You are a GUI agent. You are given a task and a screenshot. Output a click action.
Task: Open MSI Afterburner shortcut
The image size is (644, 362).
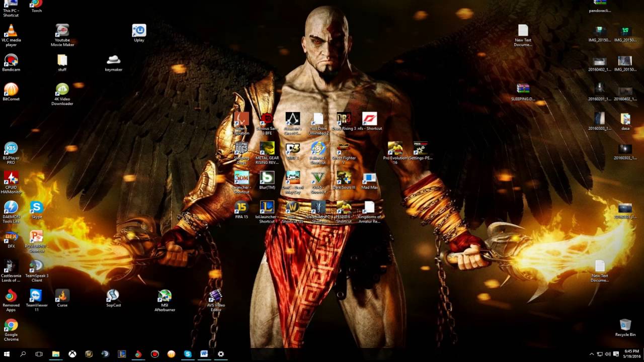click(x=165, y=301)
